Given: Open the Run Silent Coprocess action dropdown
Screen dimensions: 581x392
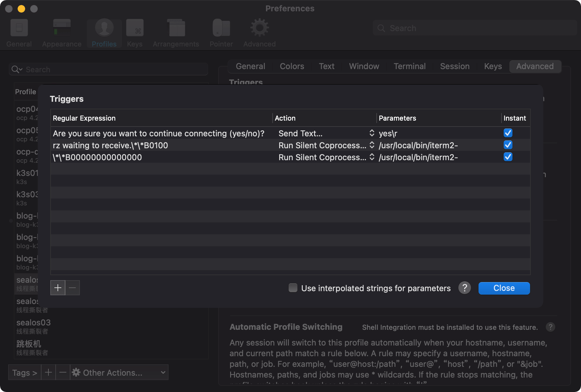Looking at the screenshot, I should click(372, 145).
